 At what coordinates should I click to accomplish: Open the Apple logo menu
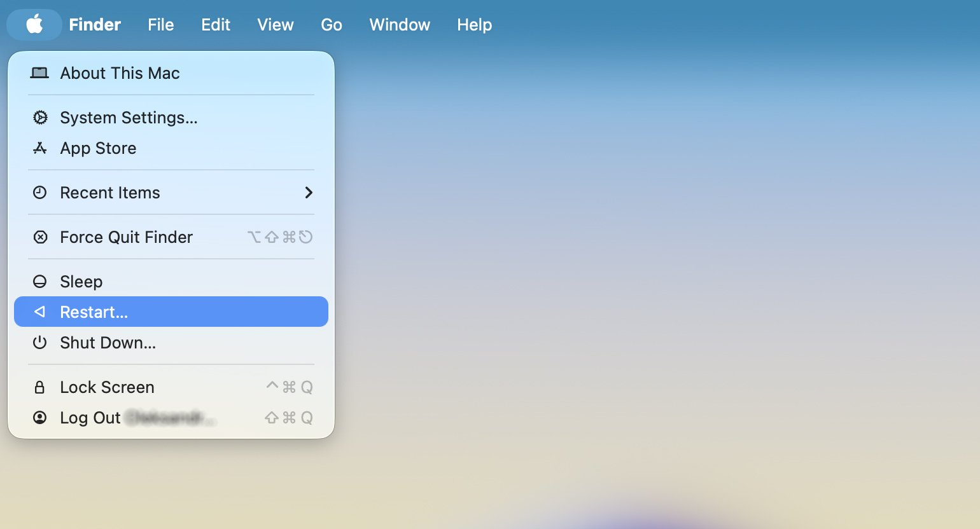[34, 25]
